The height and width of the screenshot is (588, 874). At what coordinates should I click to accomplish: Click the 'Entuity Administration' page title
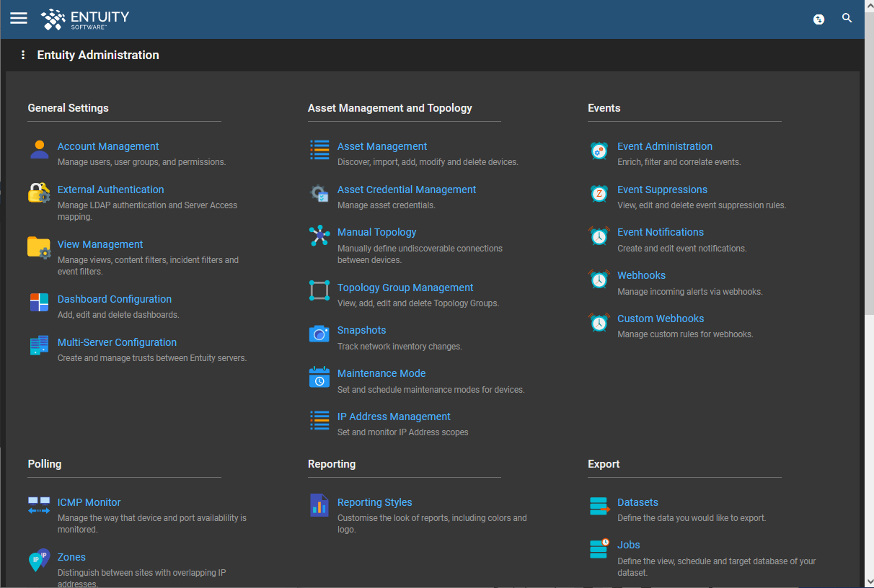point(98,55)
